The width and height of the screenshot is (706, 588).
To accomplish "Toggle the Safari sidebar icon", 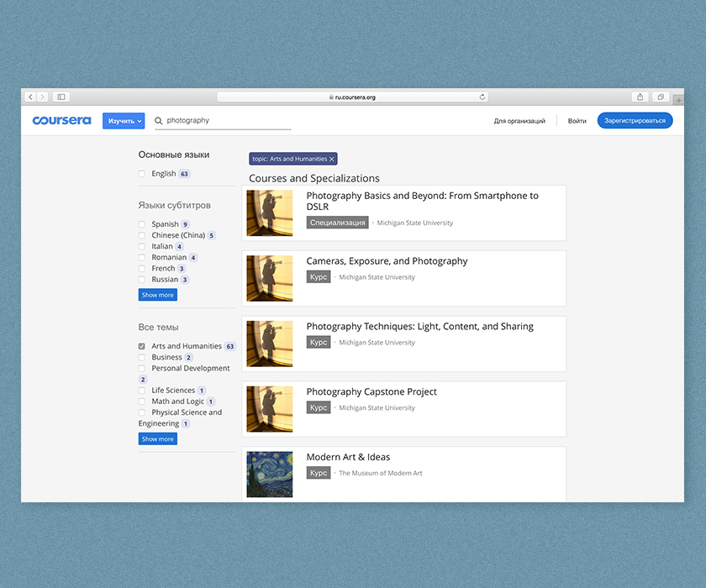I will tap(61, 97).
